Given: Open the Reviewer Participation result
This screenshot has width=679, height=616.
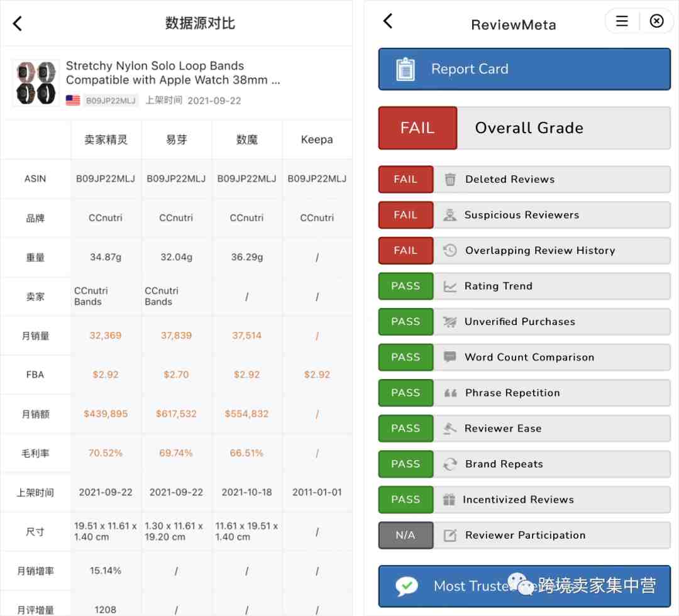Looking at the screenshot, I should [524, 536].
